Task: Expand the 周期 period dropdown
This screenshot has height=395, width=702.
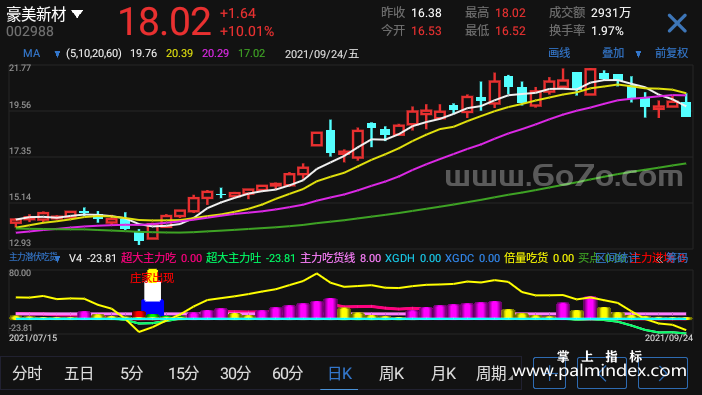Action: 494,373
